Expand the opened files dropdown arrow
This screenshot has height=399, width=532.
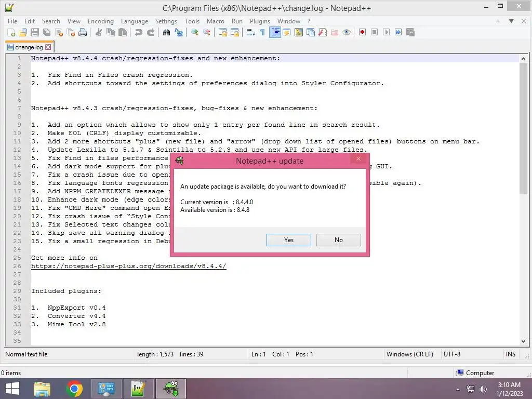511,21
